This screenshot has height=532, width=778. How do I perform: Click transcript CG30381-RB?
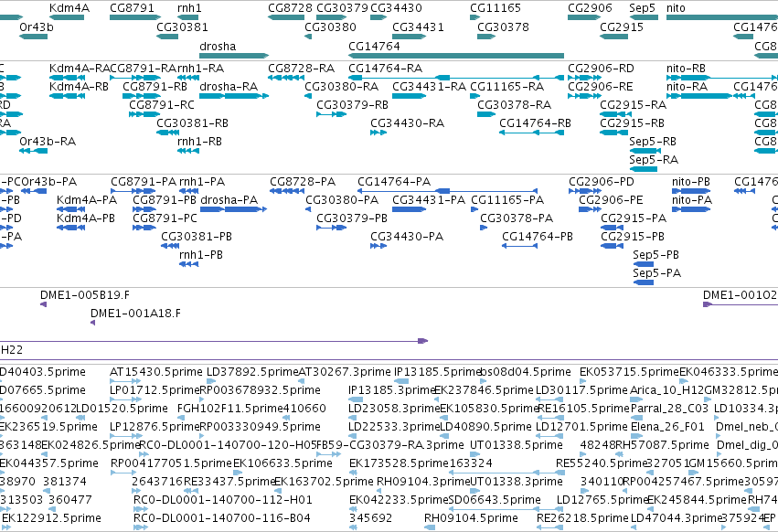(x=167, y=133)
